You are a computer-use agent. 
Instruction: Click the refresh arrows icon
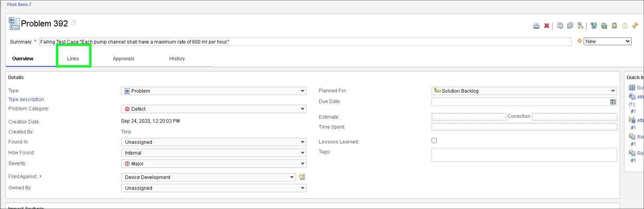tap(635, 26)
